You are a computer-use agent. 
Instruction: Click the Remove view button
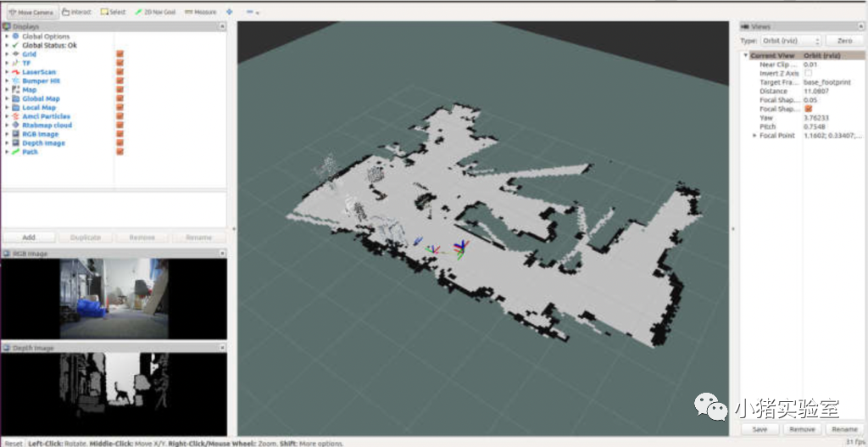pyautogui.click(x=802, y=429)
